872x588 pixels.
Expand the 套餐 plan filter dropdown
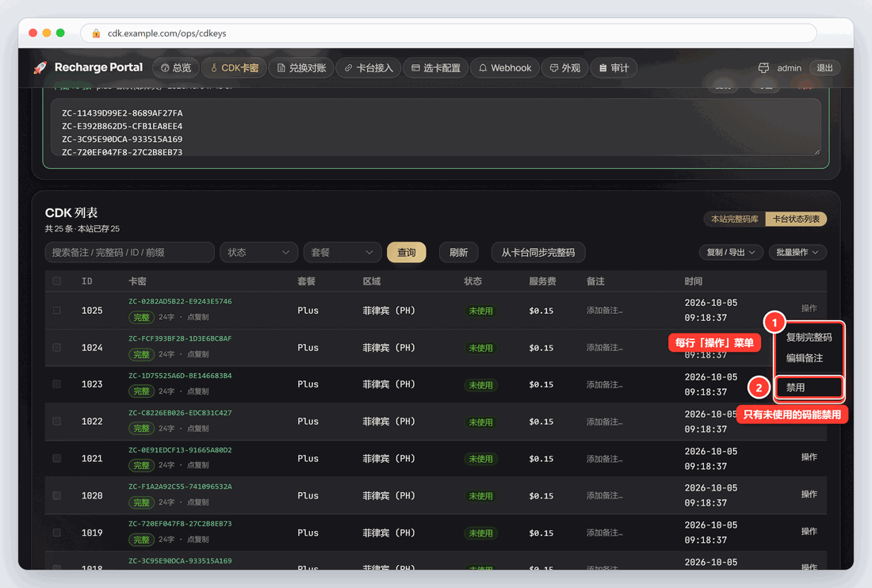[x=342, y=252]
